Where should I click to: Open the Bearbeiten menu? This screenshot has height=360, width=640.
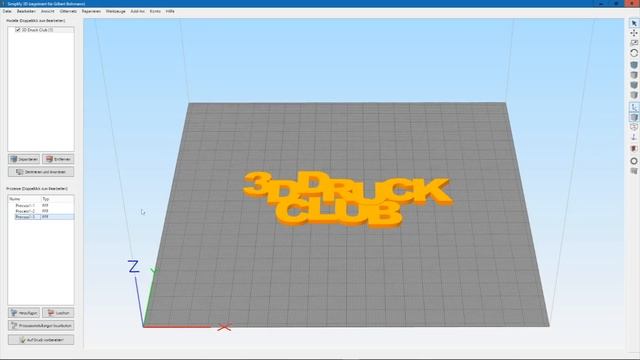coord(26,11)
